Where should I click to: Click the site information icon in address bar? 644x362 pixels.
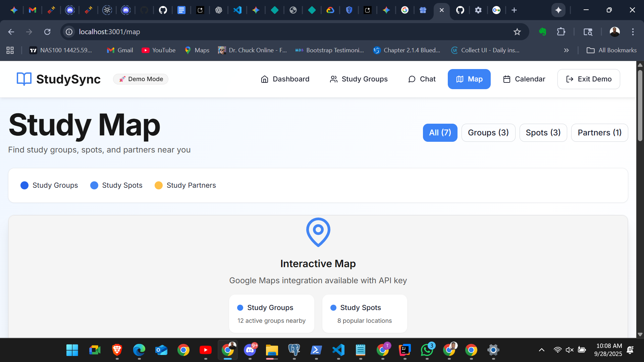pyautogui.click(x=69, y=32)
